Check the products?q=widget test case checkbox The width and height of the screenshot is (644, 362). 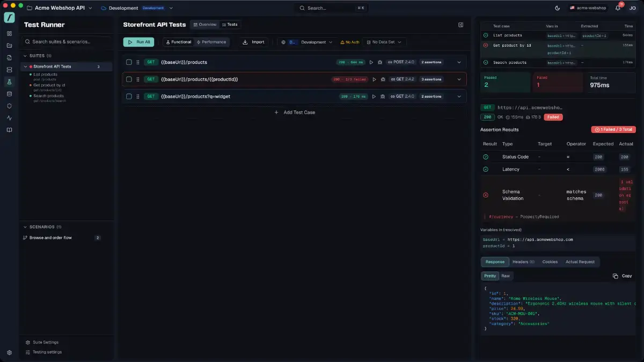coord(129,97)
